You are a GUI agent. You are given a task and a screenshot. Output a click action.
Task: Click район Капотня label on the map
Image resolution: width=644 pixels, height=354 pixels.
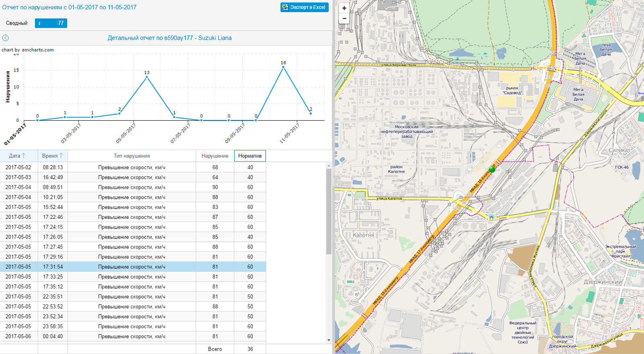point(396,169)
